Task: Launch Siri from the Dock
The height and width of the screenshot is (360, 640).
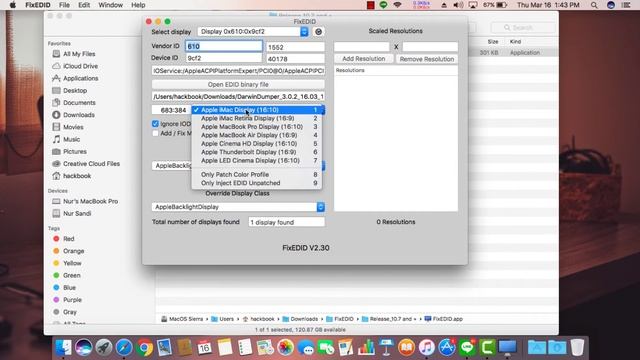Action: (x=83, y=348)
